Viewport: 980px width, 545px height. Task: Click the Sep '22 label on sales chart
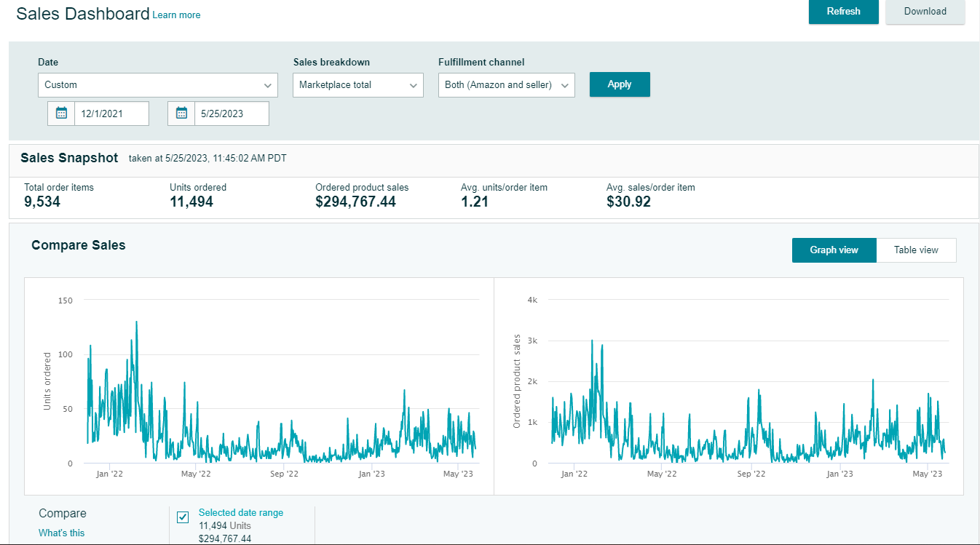point(751,474)
